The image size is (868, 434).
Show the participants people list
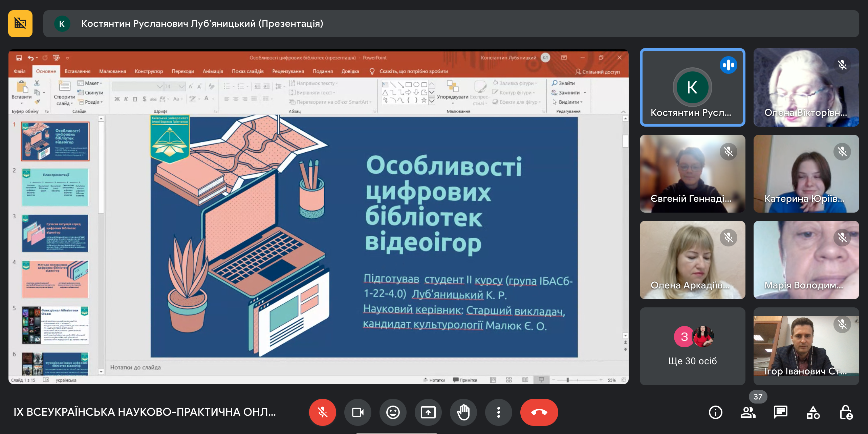click(748, 412)
